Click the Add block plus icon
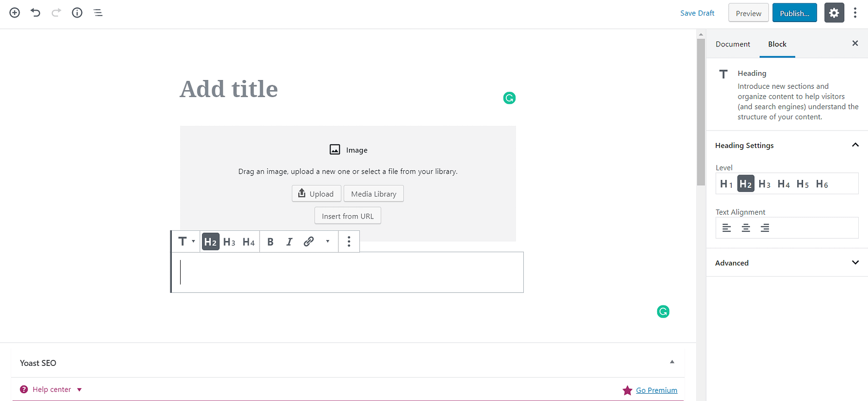The width and height of the screenshot is (868, 401). 15,13
